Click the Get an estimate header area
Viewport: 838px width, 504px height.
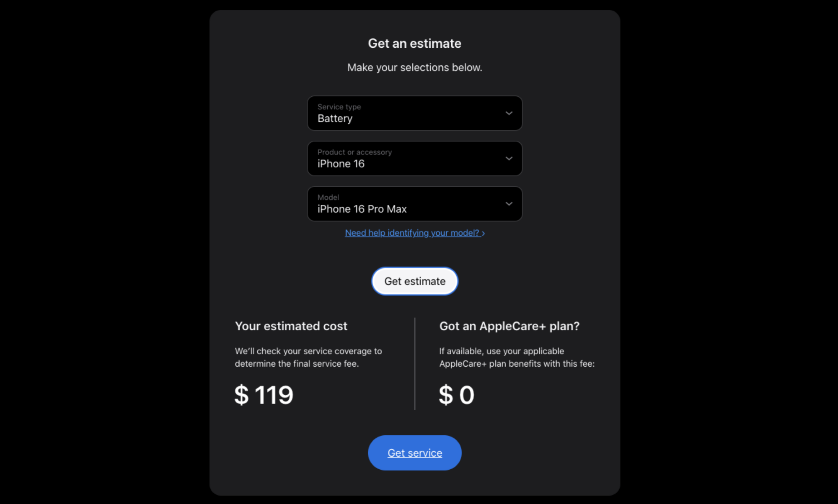pyautogui.click(x=415, y=43)
